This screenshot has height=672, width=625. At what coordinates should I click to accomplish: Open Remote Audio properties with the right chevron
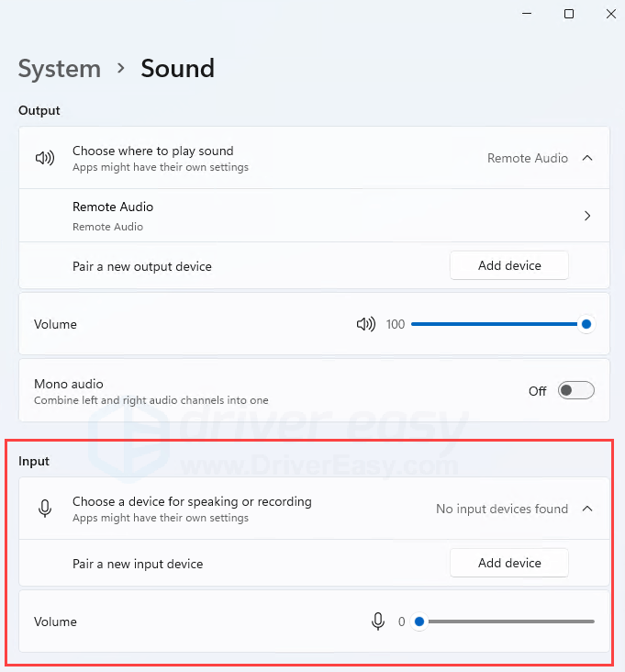point(587,216)
